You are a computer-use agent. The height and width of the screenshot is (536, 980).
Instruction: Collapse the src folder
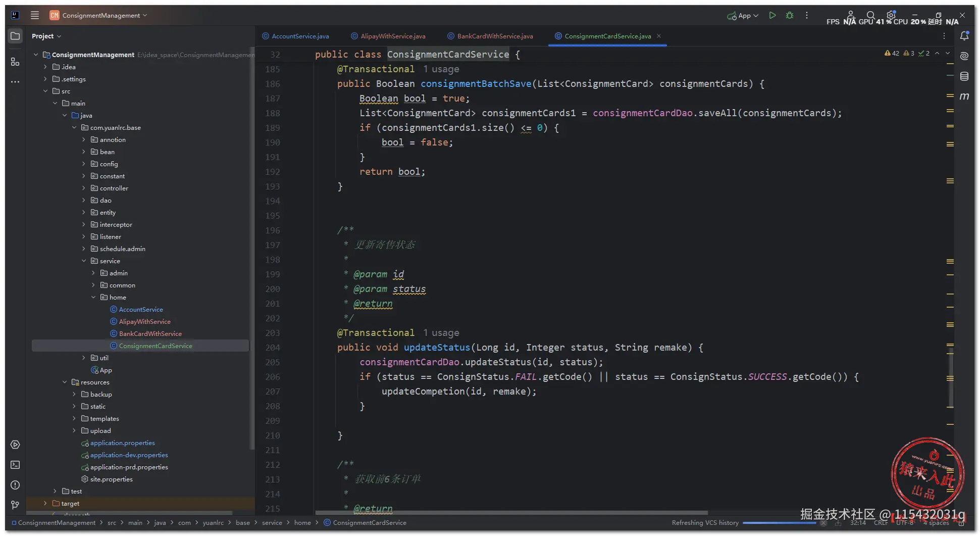pyautogui.click(x=45, y=91)
